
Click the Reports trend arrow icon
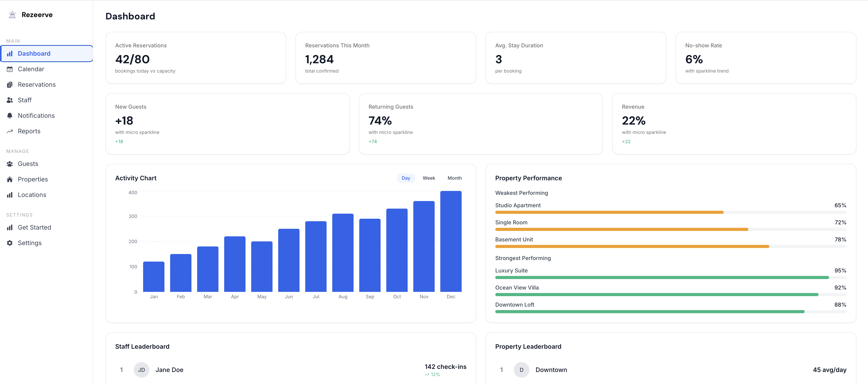tap(10, 131)
